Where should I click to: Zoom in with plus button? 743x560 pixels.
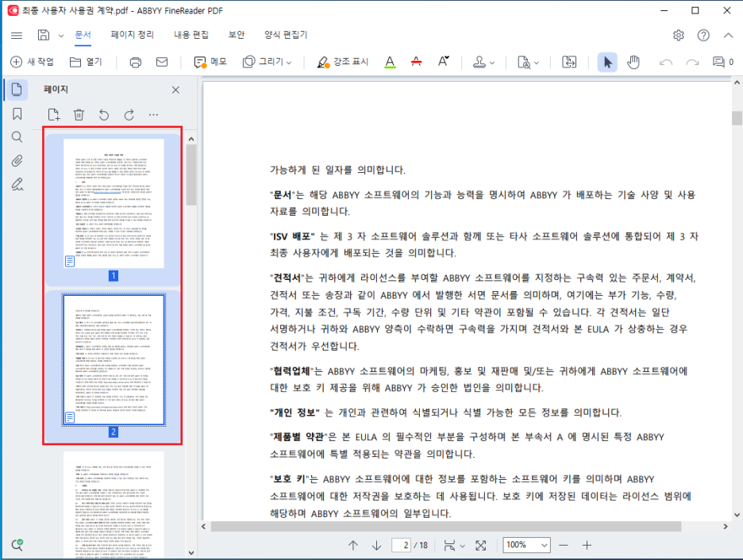click(x=587, y=545)
